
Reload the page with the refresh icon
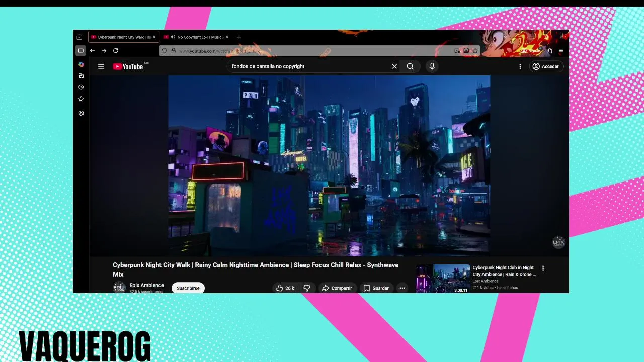116,51
